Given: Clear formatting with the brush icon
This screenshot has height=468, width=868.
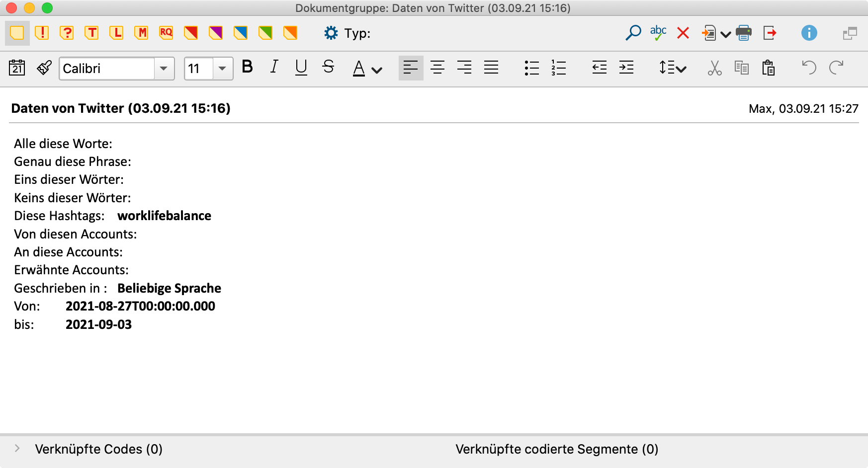Looking at the screenshot, I should coord(44,68).
